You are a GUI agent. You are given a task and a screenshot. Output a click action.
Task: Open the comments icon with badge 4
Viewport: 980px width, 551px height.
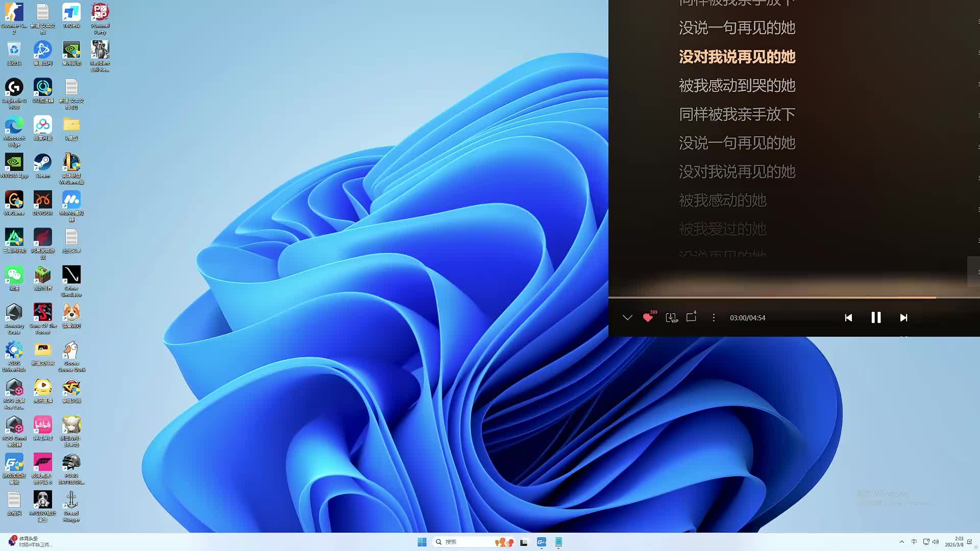pos(691,317)
